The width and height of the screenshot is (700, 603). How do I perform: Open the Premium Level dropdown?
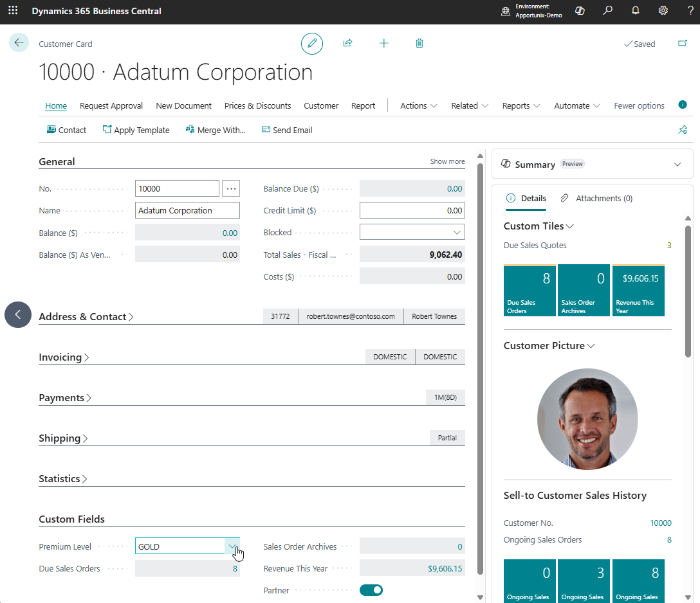coord(232,546)
